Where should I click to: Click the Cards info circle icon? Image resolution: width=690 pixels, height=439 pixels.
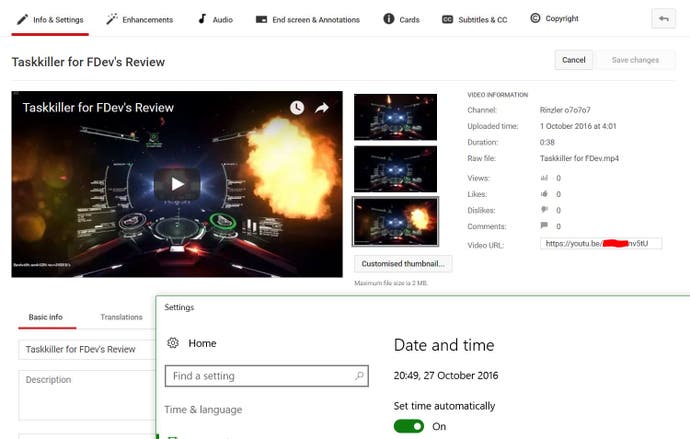pyautogui.click(x=389, y=18)
